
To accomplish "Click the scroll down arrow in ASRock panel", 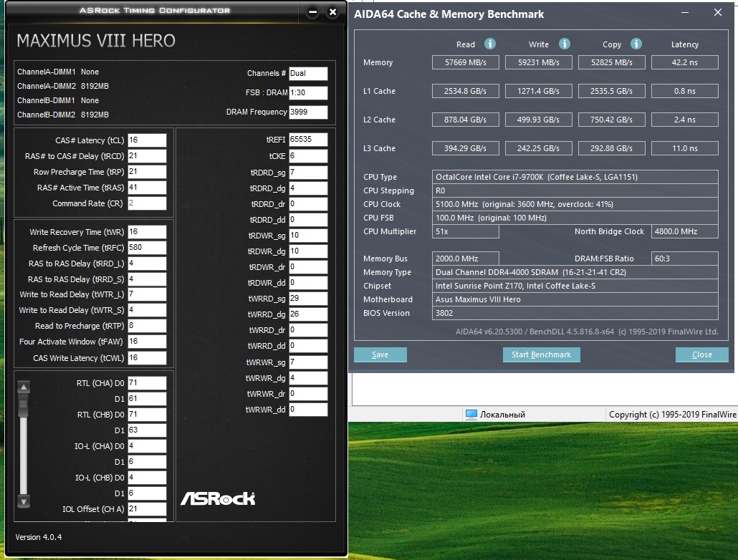I will click(x=24, y=501).
